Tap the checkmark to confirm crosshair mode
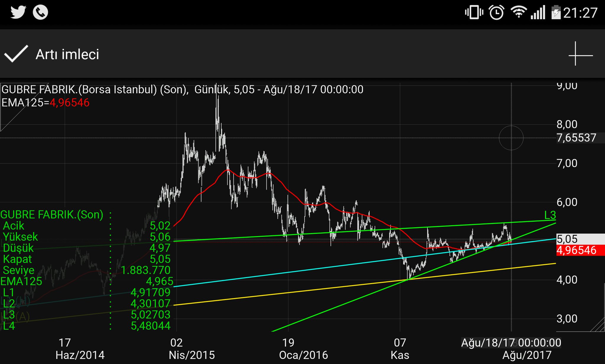The width and height of the screenshot is (605, 364). pos(16,54)
